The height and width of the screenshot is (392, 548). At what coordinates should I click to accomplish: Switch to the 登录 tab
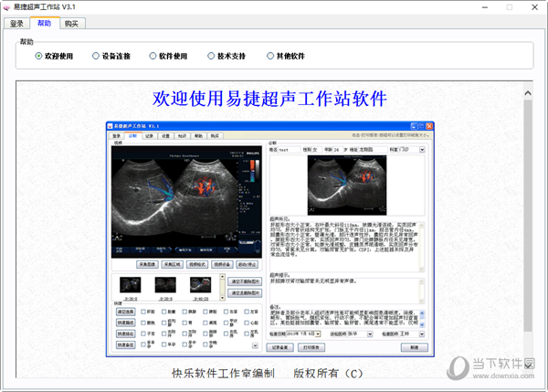16,24
